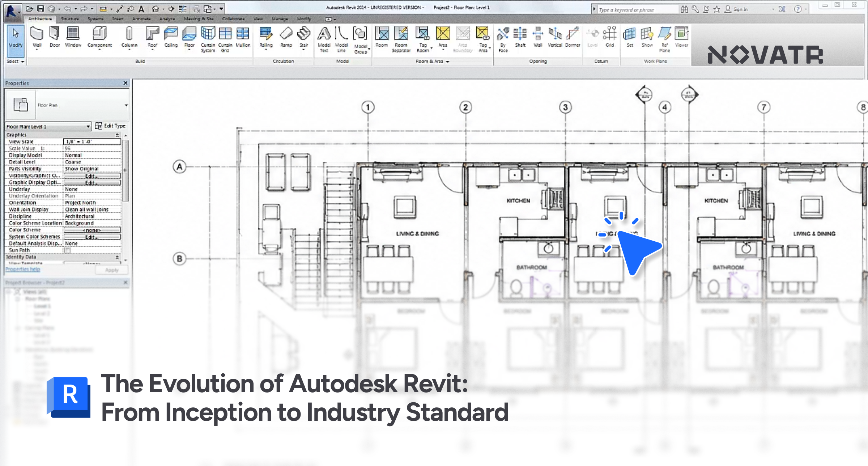Click the Set work plane tool
The height and width of the screenshot is (466, 868).
pyautogui.click(x=630, y=37)
